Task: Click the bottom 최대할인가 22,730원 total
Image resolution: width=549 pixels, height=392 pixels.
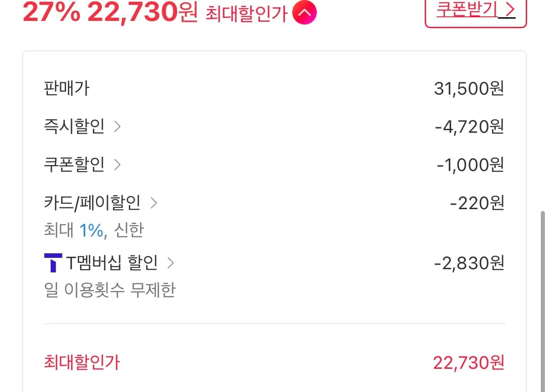Action: click(x=468, y=363)
